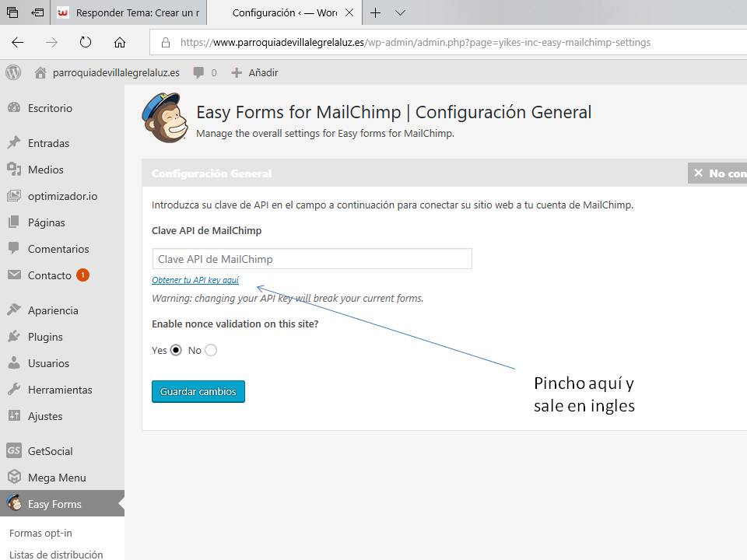747x560 pixels.
Task: Click the browser forward arrow
Action: pyautogui.click(x=51, y=42)
